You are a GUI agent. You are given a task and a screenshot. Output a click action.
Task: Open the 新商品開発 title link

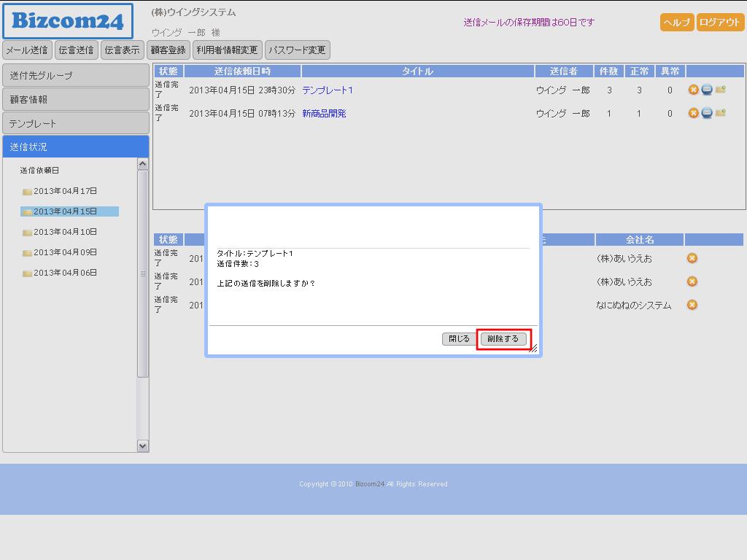click(324, 114)
